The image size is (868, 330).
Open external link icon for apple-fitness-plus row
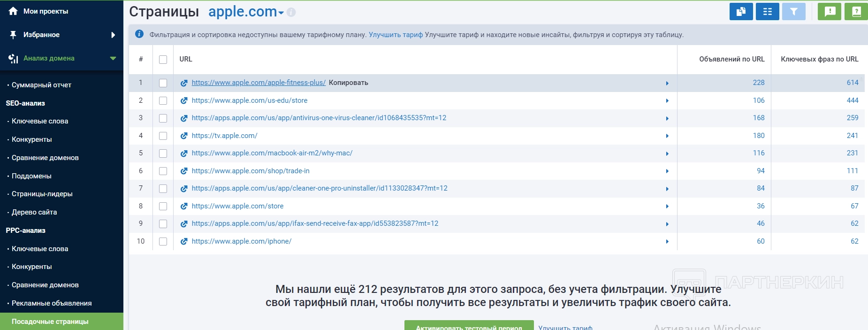tap(184, 83)
